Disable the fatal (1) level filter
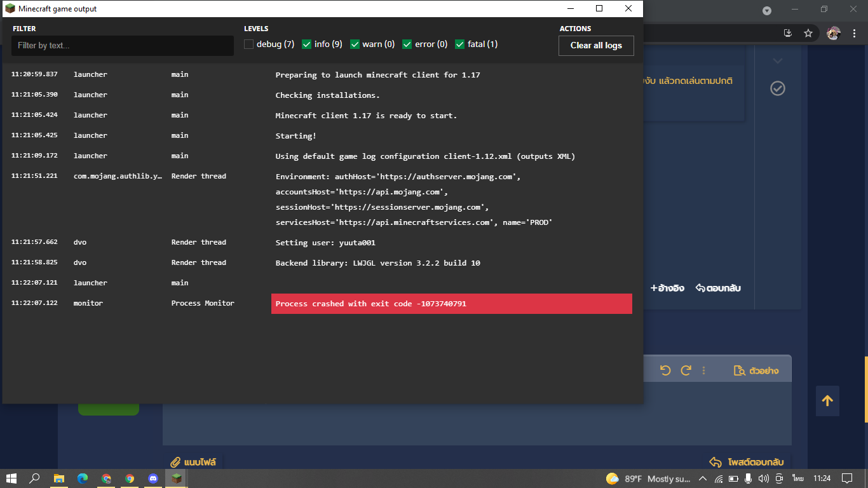Screen dimensions: 868x488 (x=460, y=44)
